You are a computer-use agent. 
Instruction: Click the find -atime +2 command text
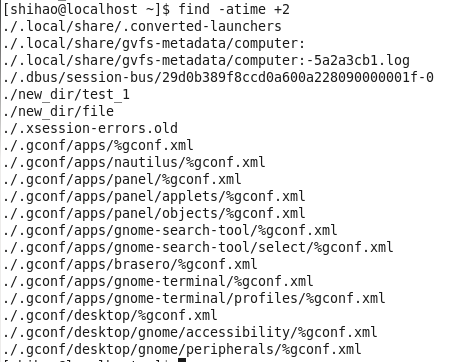(234, 9)
